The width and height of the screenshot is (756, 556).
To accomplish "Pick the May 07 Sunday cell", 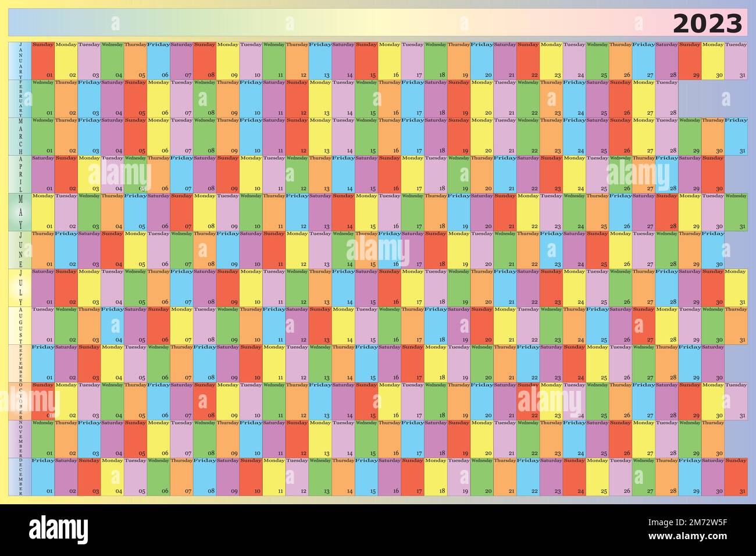I will [181, 212].
